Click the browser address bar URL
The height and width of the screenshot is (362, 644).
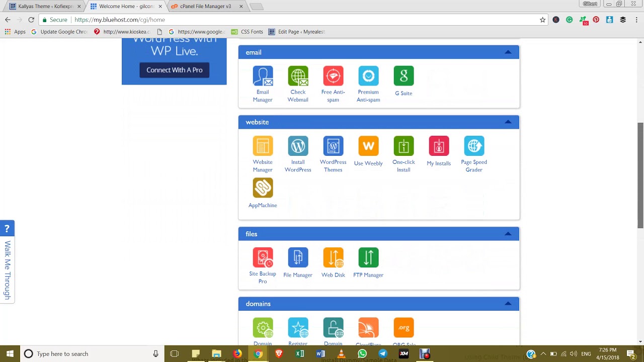(x=120, y=20)
